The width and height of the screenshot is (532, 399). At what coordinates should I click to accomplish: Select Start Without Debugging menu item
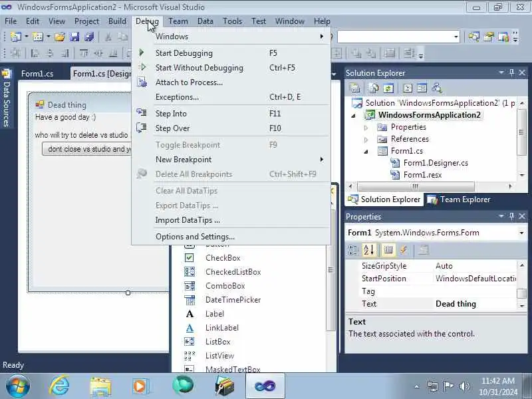coord(231,68)
